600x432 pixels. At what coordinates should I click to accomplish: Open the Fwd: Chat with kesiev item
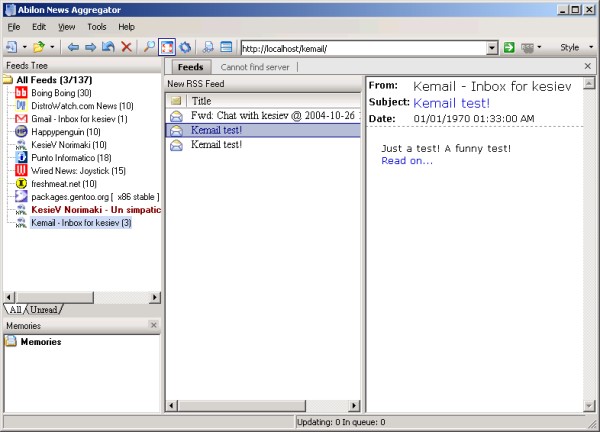click(x=264, y=116)
